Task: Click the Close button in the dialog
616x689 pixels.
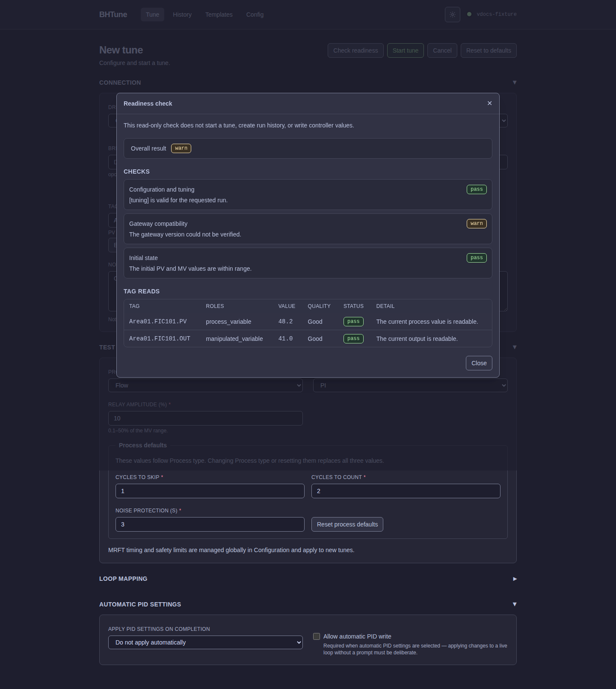Action: [479, 363]
